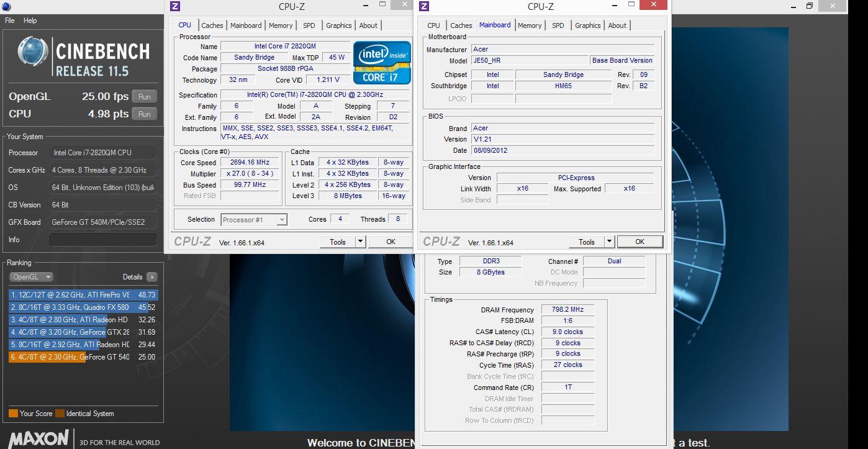Image resolution: width=868 pixels, height=449 pixels.
Task: Click OK in the left CPU-Z window
Action: pyautogui.click(x=391, y=242)
